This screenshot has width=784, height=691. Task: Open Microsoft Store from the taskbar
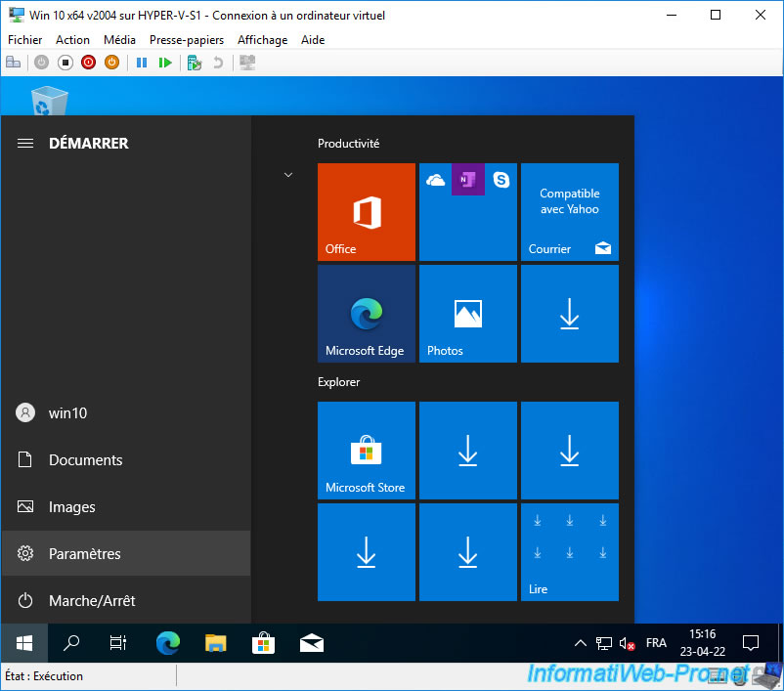[264, 643]
